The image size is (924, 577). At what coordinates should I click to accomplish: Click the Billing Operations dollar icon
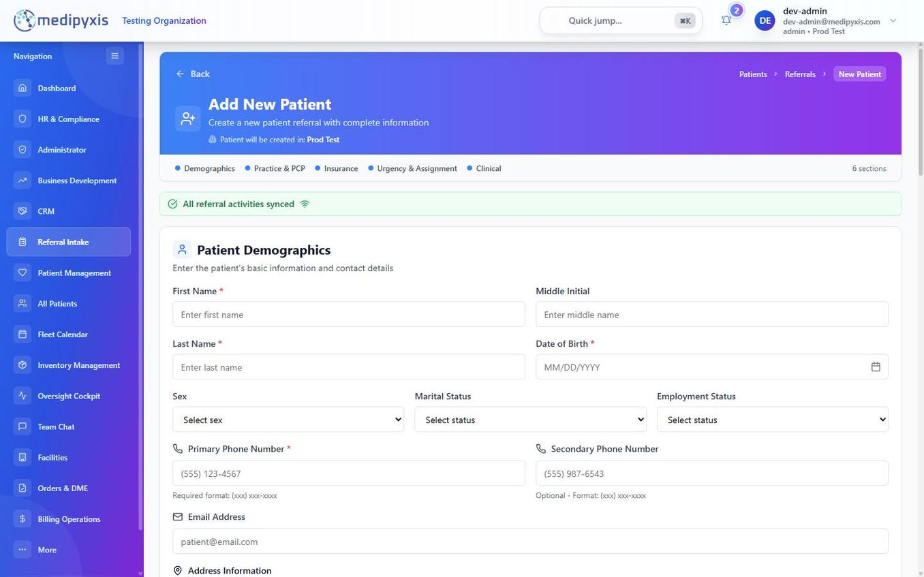22,519
